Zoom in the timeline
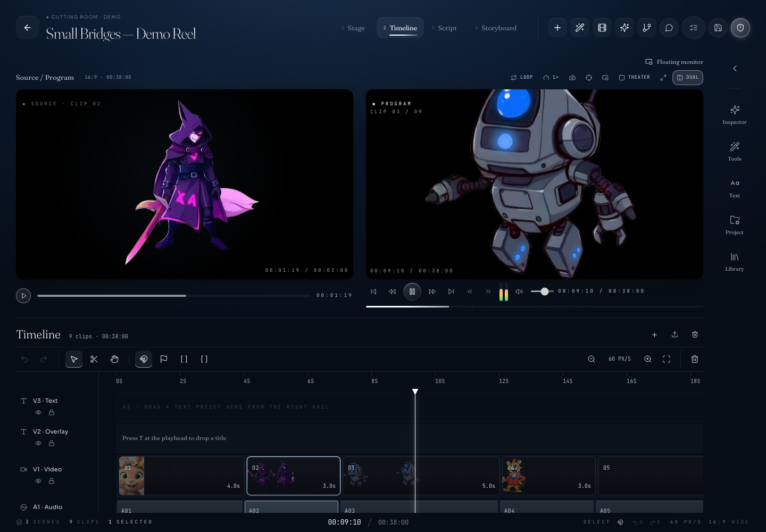 (x=648, y=359)
